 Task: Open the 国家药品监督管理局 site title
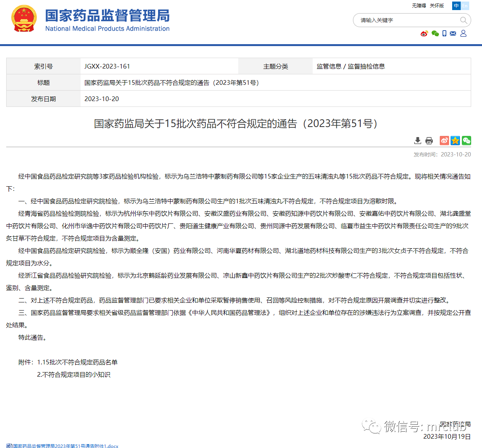(107, 15)
